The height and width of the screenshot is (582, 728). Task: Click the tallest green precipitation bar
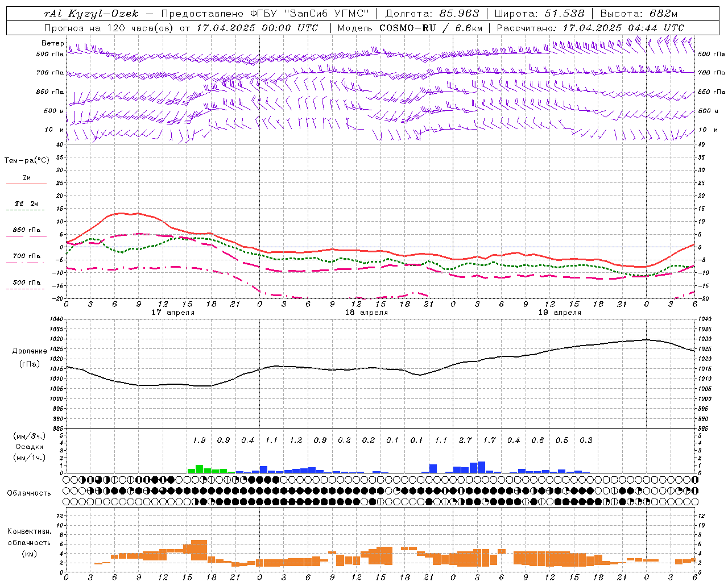[x=199, y=469]
